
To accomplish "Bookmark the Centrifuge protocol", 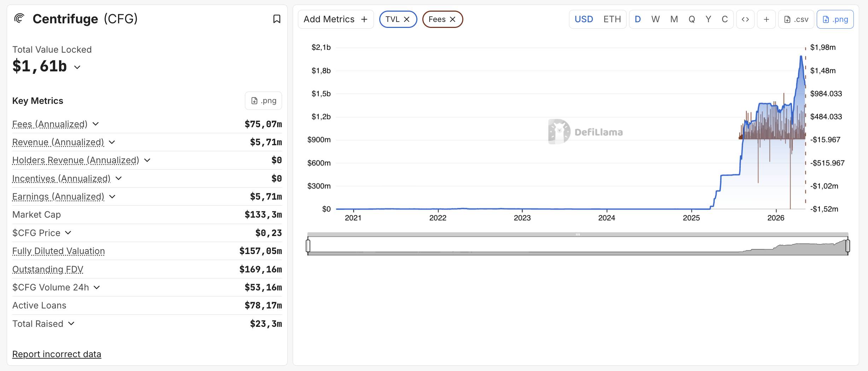I will pyautogui.click(x=277, y=19).
